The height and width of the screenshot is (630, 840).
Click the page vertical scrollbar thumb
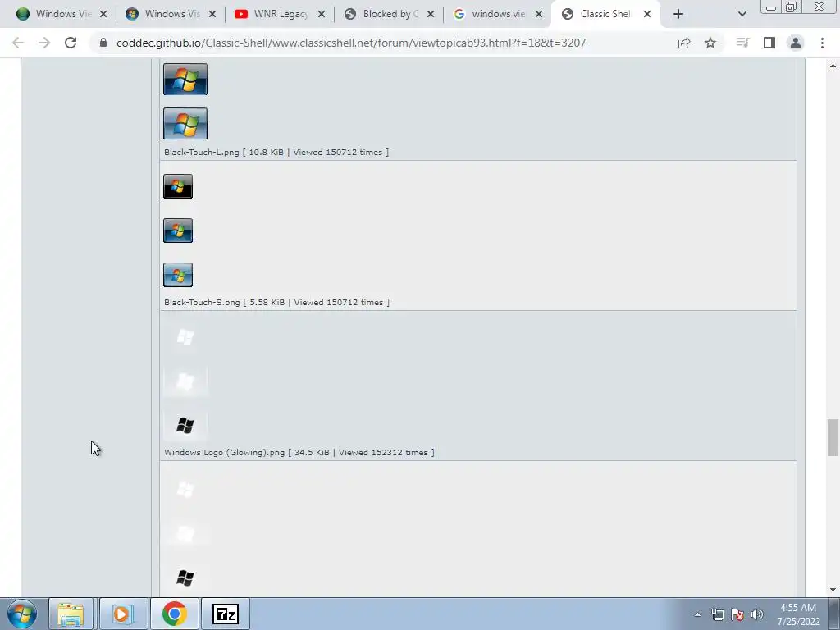click(x=833, y=438)
